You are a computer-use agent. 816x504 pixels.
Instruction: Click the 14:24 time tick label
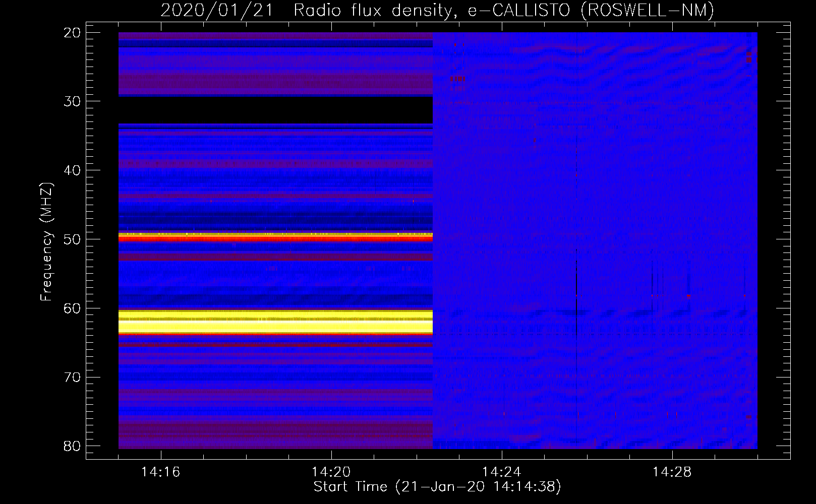click(x=502, y=472)
